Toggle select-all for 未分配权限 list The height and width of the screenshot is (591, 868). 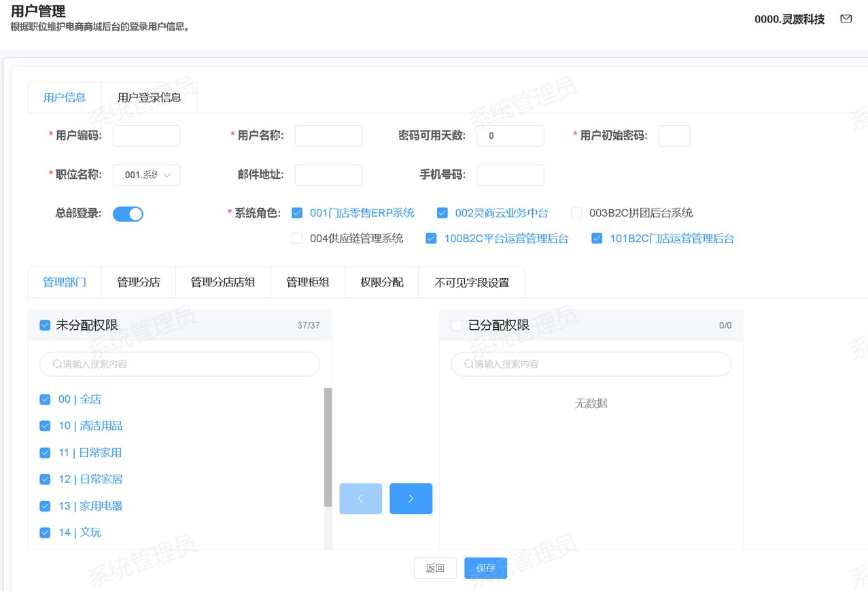tap(45, 325)
